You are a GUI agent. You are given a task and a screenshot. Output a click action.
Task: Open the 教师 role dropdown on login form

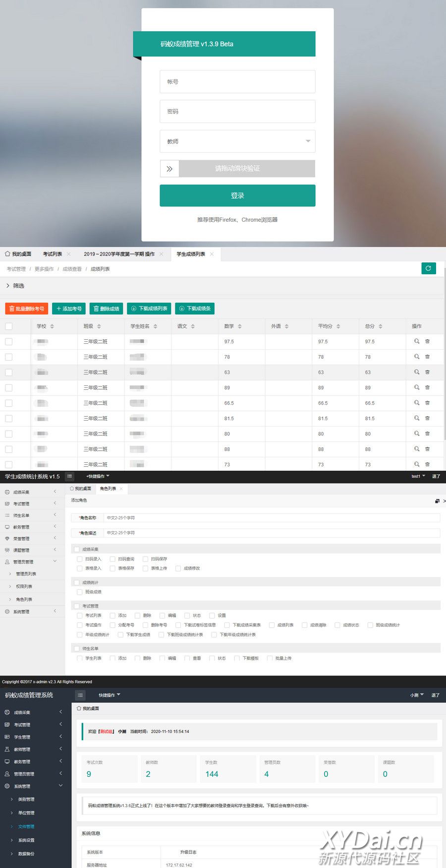(237, 141)
